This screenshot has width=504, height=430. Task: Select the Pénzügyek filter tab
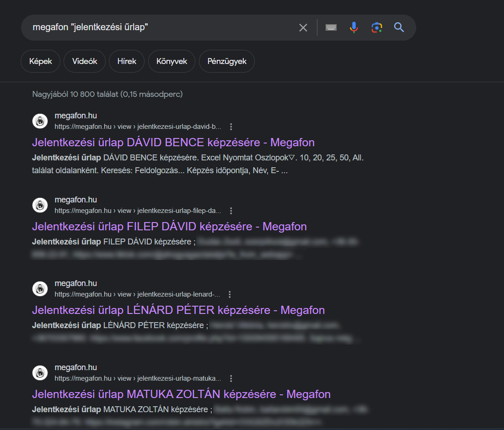coord(227,61)
